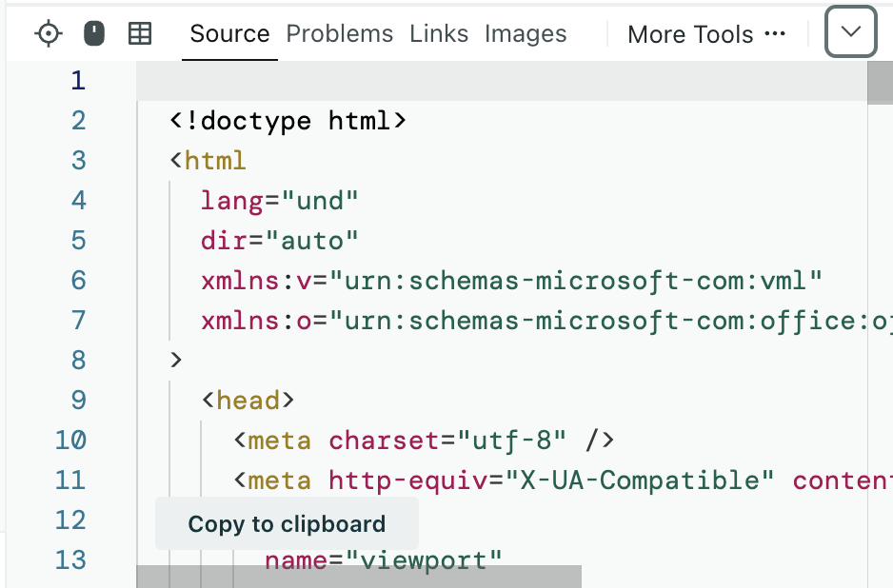Click the opening head tag
Image resolution: width=893 pixels, height=588 pixels.
tap(248, 400)
